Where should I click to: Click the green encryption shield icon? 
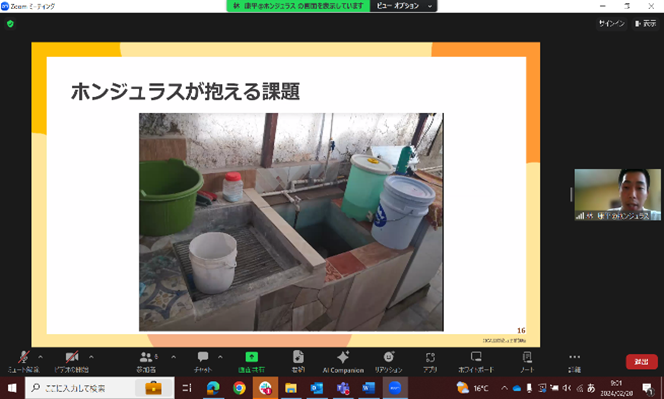click(x=10, y=24)
